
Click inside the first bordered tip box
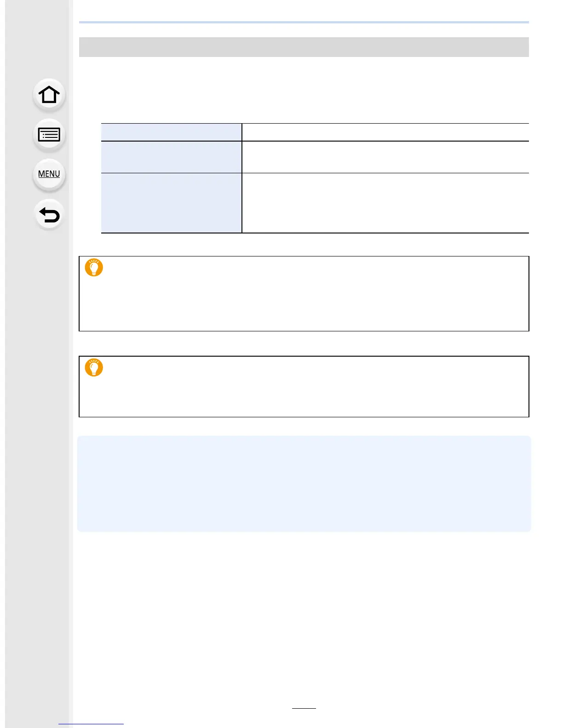click(304, 294)
